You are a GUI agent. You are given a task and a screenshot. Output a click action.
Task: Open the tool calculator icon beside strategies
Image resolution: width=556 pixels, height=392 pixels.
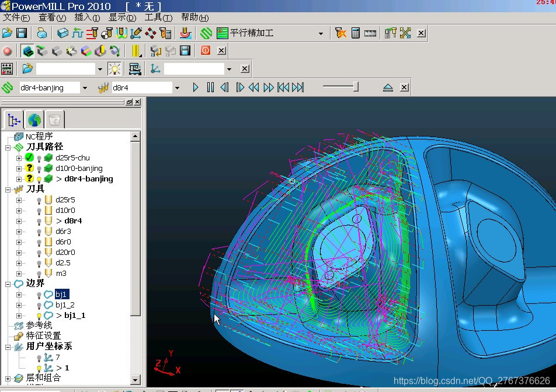pyautogui.click(x=165, y=33)
